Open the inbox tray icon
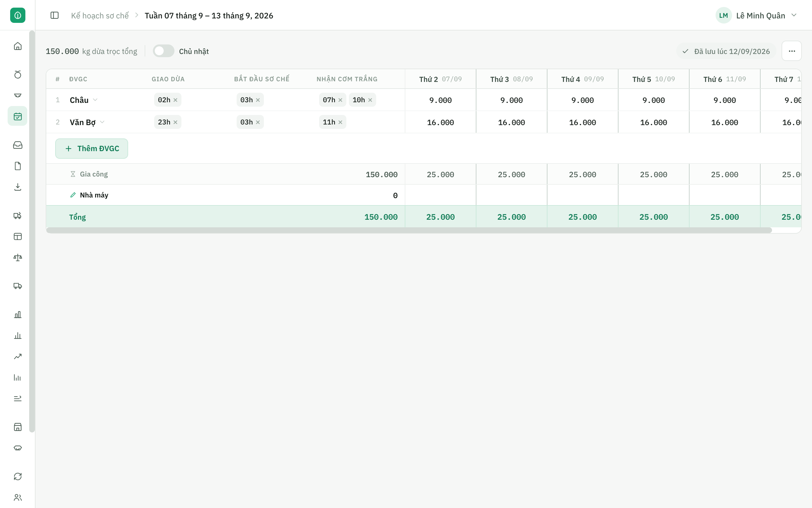This screenshot has width=812, height=508. [18, 145]
